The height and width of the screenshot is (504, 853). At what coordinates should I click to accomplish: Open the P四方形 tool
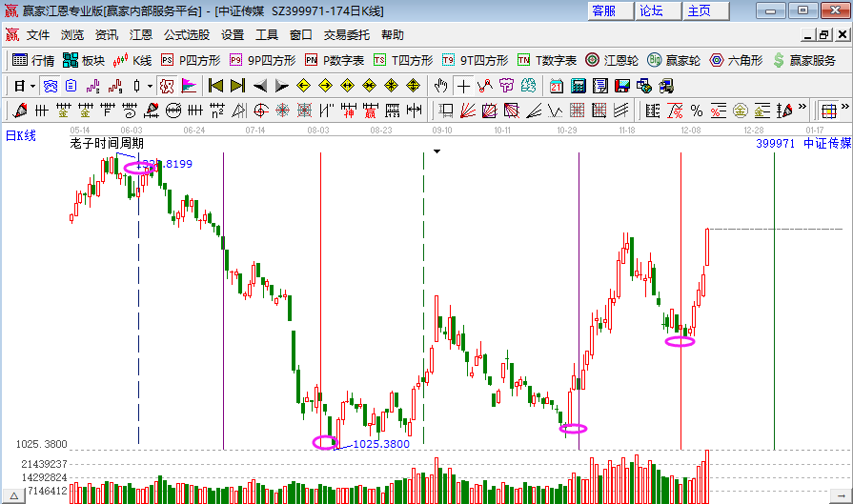191,60
